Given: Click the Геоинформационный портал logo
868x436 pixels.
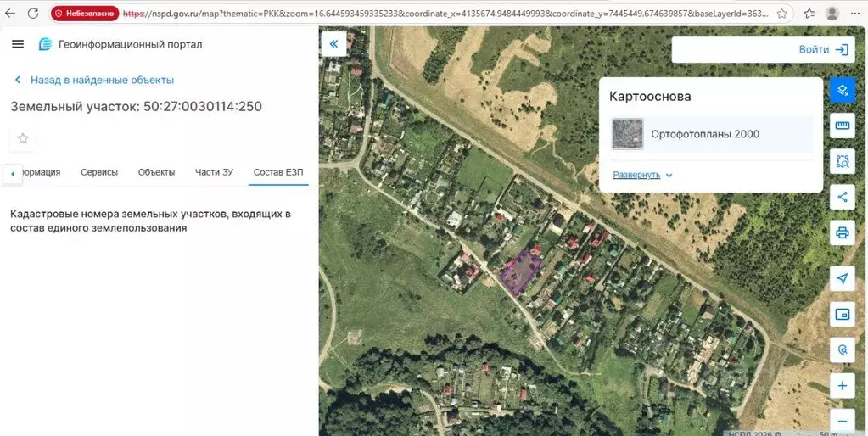Looking at the screenshot, I should coord(45,44).
